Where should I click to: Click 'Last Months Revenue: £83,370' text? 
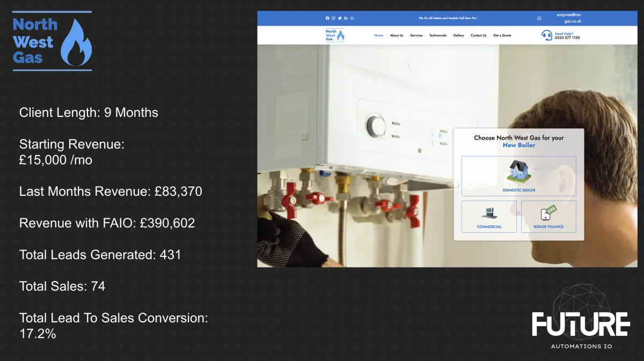(111, 191)
